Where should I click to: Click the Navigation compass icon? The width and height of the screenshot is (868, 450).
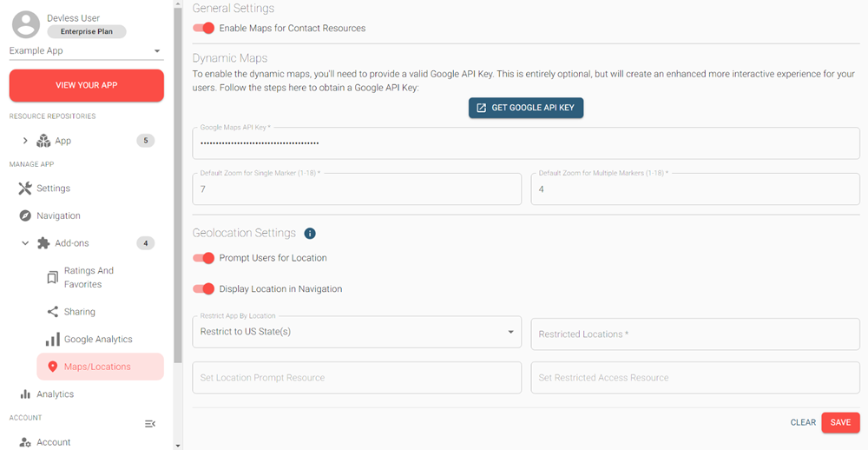pos(25,215)
